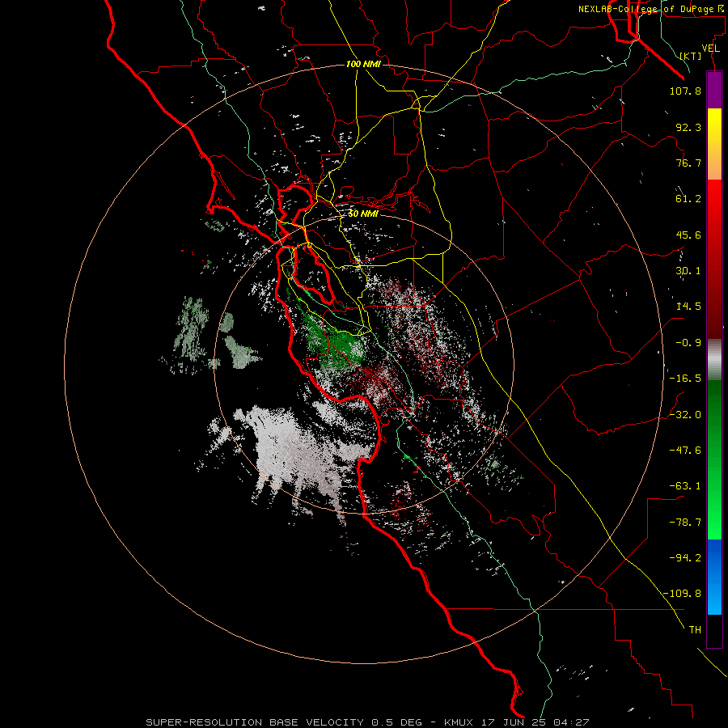
Task: Click the 50 NMI range ring label
Action: 363,214
